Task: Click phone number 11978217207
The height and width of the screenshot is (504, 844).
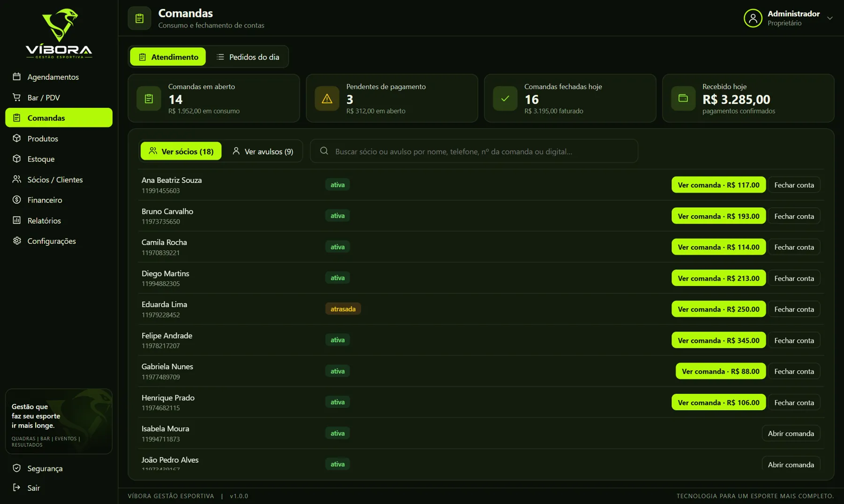Action: point(160,346)
